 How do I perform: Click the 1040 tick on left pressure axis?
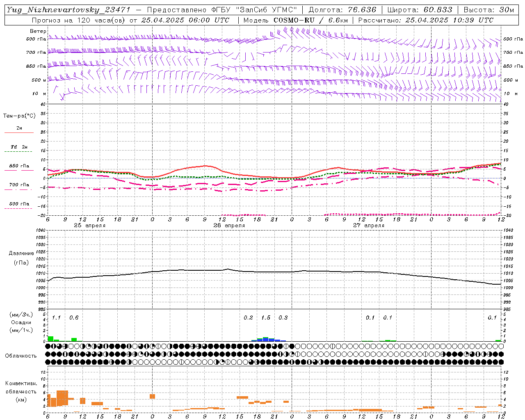click(41, 230)
